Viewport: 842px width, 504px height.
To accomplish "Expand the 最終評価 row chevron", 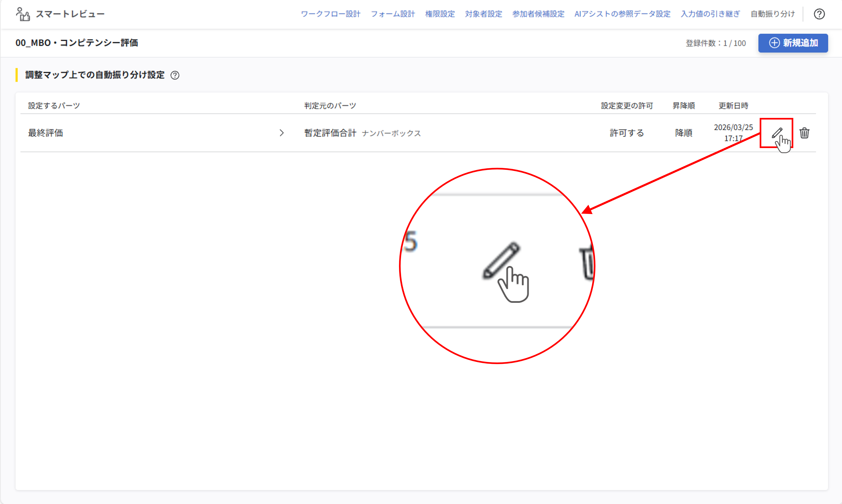I will pos(282,133).
